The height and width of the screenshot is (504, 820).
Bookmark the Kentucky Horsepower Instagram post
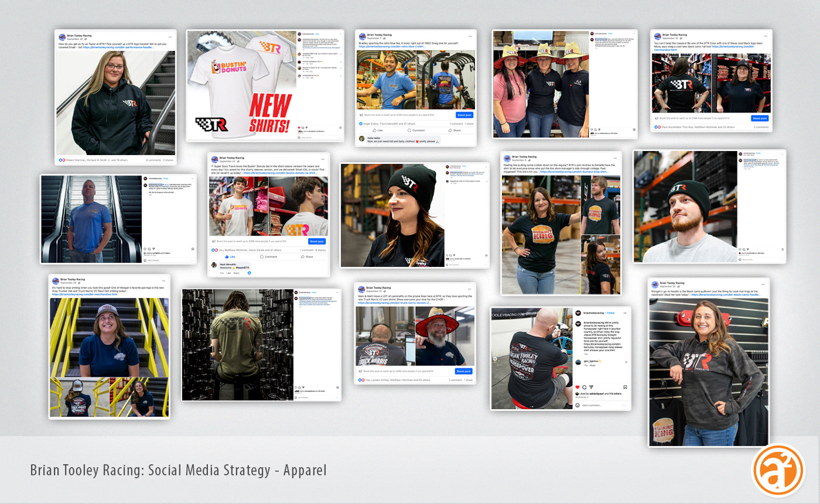point(626,387)
